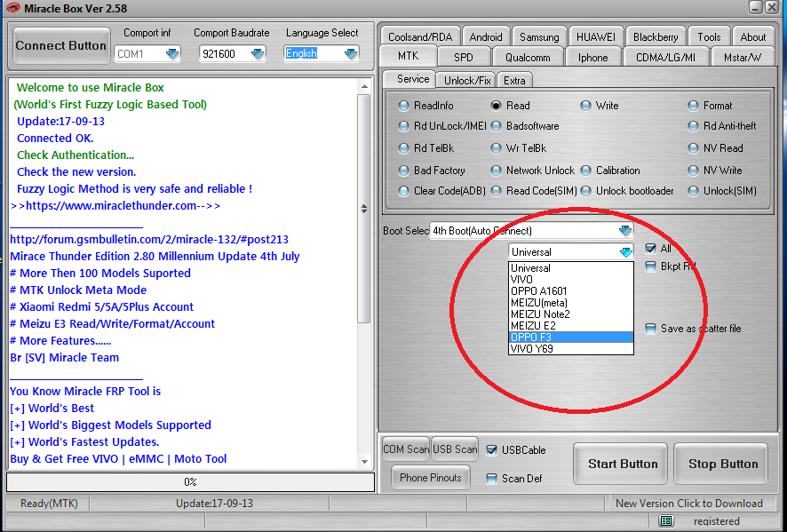
Task: Switch to the SPD tab
Action: [x=464, y=57]
